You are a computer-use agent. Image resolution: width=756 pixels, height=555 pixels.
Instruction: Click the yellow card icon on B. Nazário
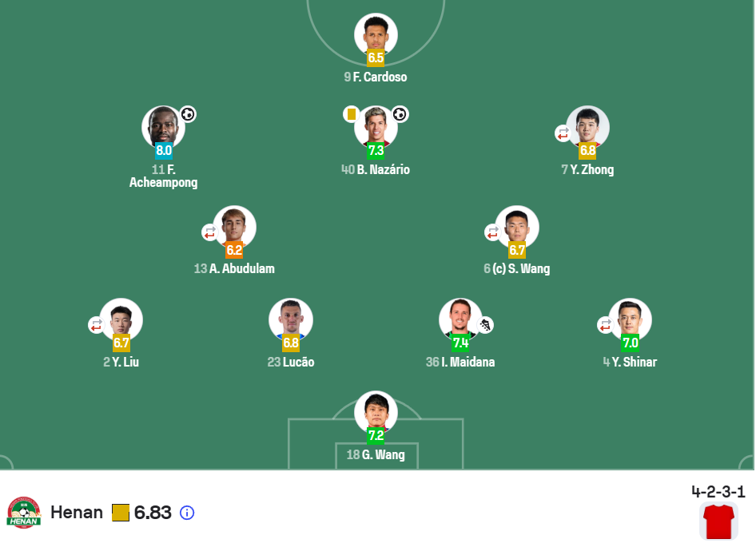[x=352, y=114]
